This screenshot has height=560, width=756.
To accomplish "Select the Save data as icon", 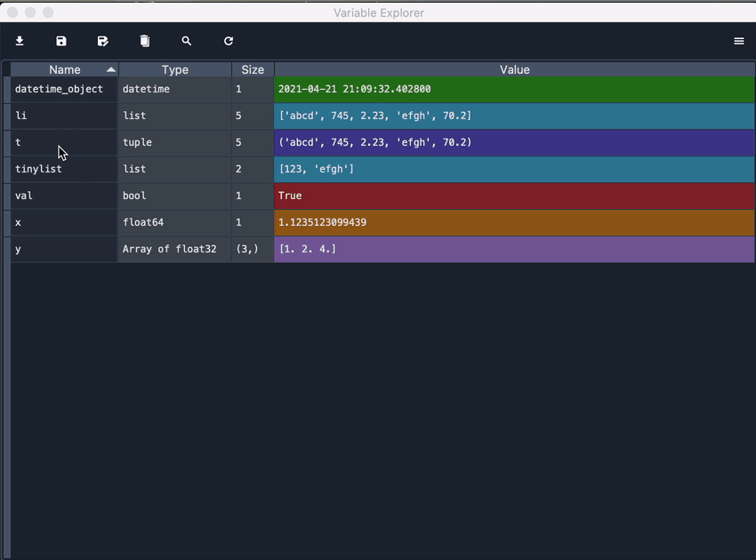I will [x=102, y=41].
